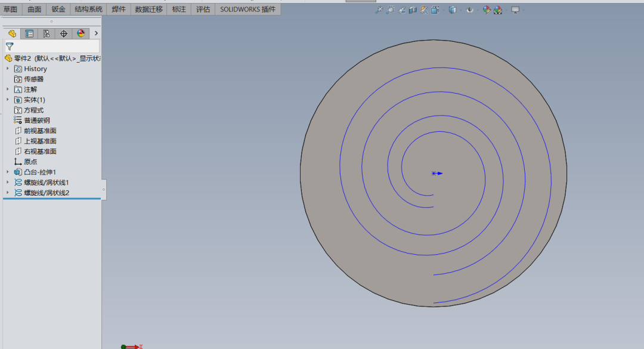Expand the 螺旋线/涡状线2 feature node
644x349 pixels.
pyautogui.click(x=8, y=193)
